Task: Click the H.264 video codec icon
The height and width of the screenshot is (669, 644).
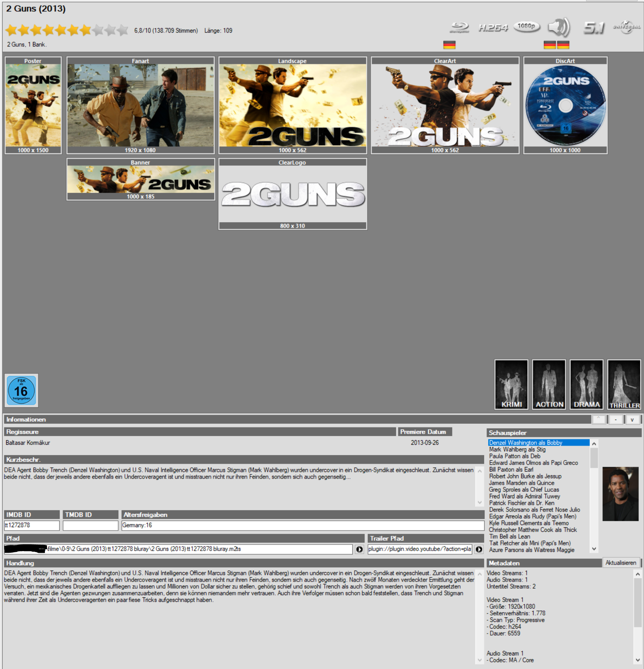Action: point(493,28)
